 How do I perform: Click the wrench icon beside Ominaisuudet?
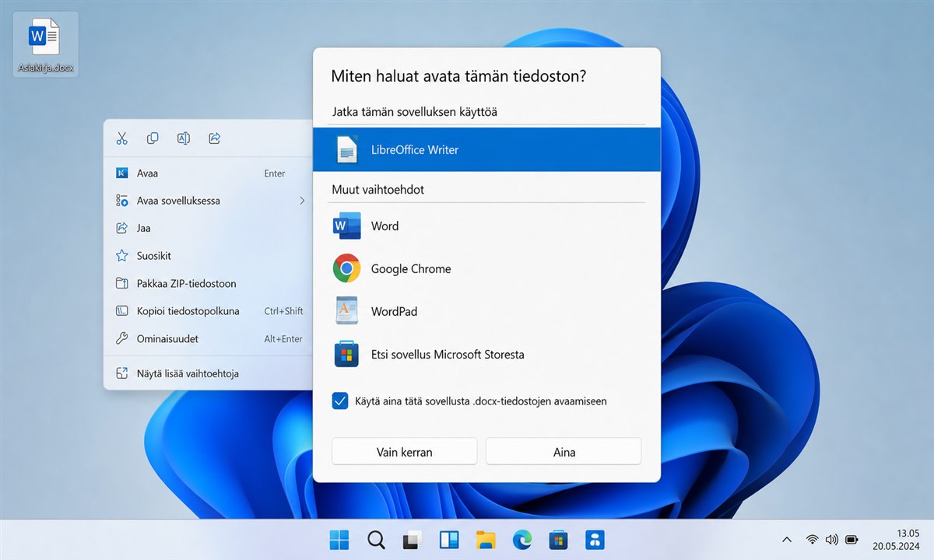coord(121,338)
